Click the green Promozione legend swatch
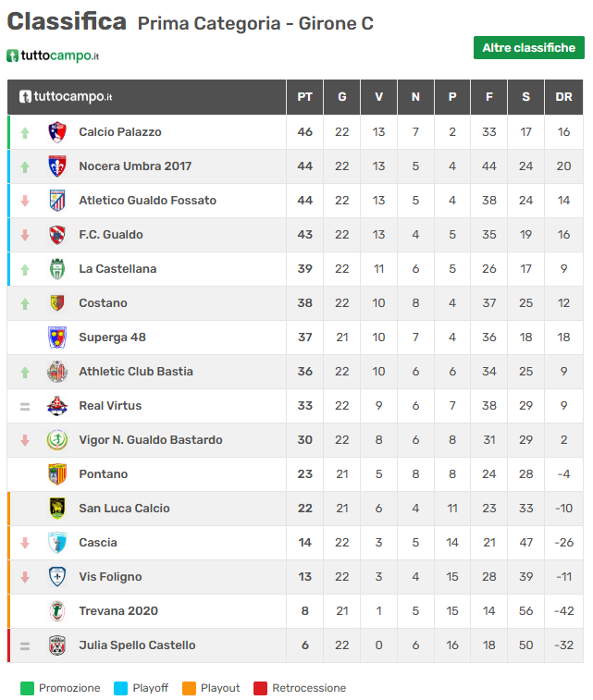The width and height of the screenshot is (593, 700). (27, 688)
